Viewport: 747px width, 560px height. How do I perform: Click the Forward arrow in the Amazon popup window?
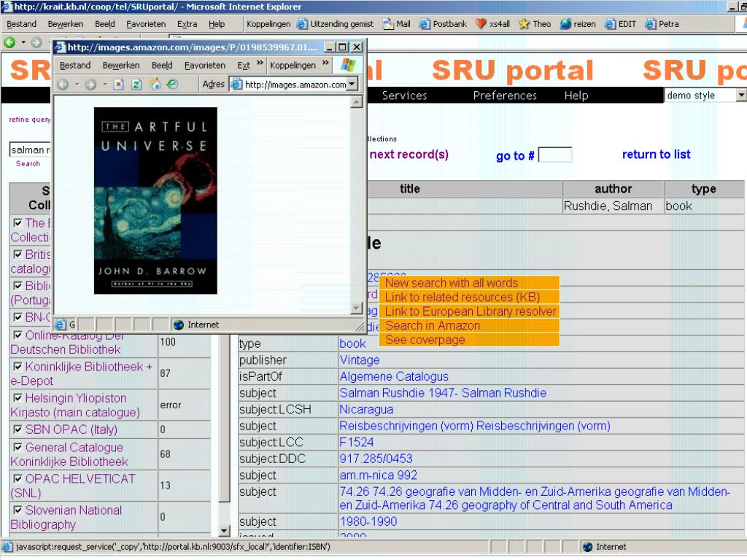pyautogui.click(x=90, y=85)
